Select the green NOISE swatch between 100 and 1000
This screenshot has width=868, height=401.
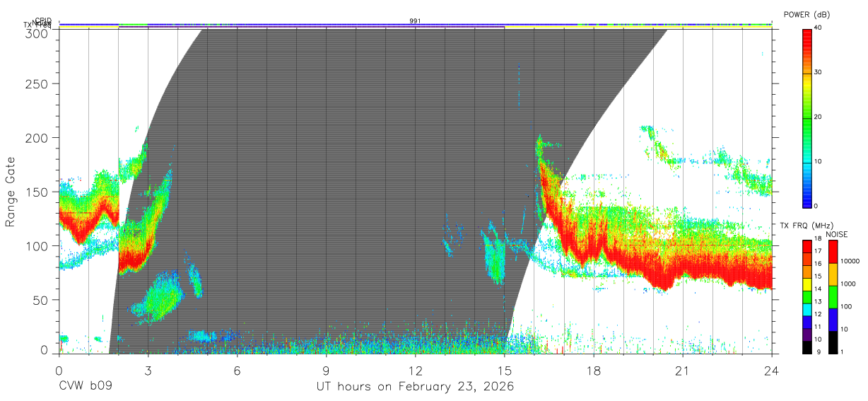(x=833, y=297)
